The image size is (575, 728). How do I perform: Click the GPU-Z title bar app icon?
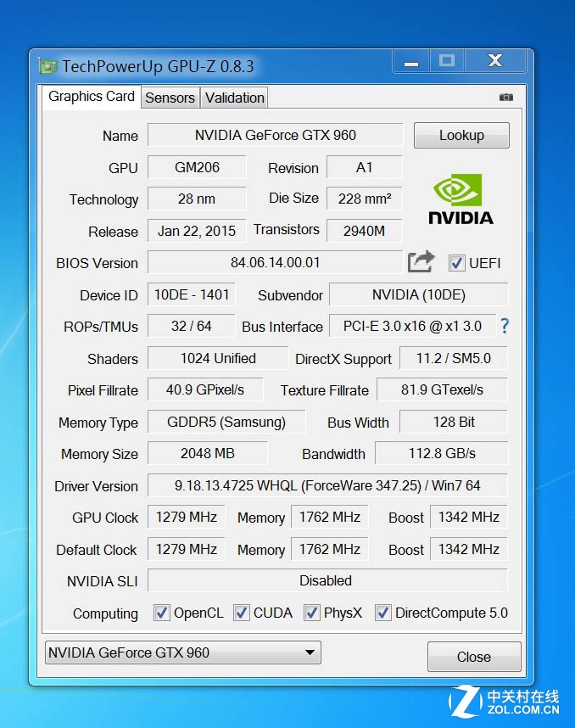tap(47, 66)
